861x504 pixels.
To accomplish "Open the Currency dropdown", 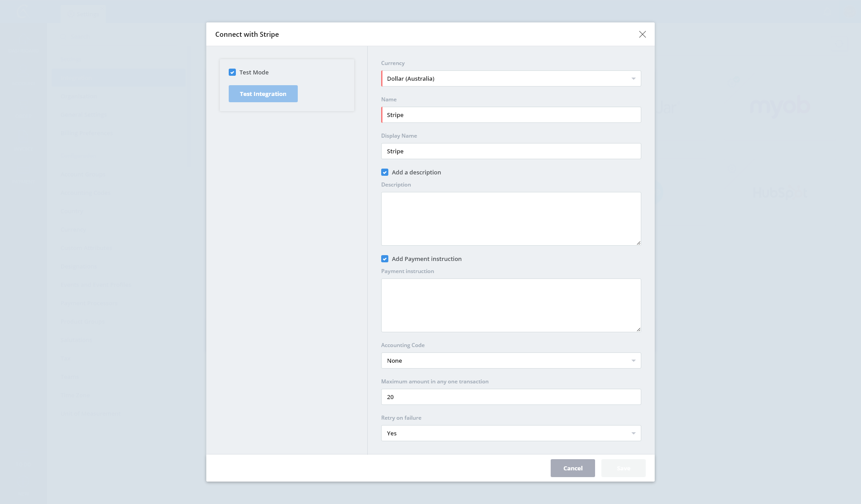I will tap(510, 78).
